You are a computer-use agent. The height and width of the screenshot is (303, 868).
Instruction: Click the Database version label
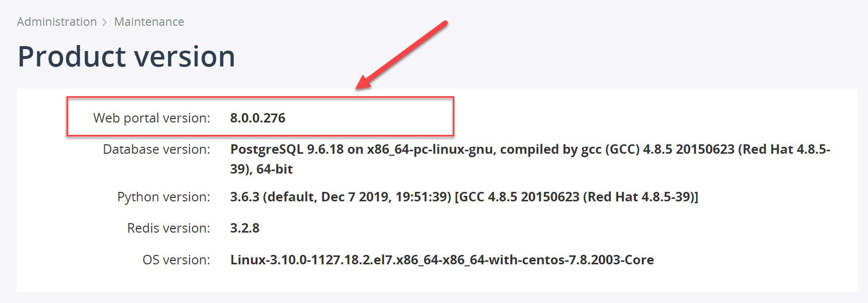[157, 149]
